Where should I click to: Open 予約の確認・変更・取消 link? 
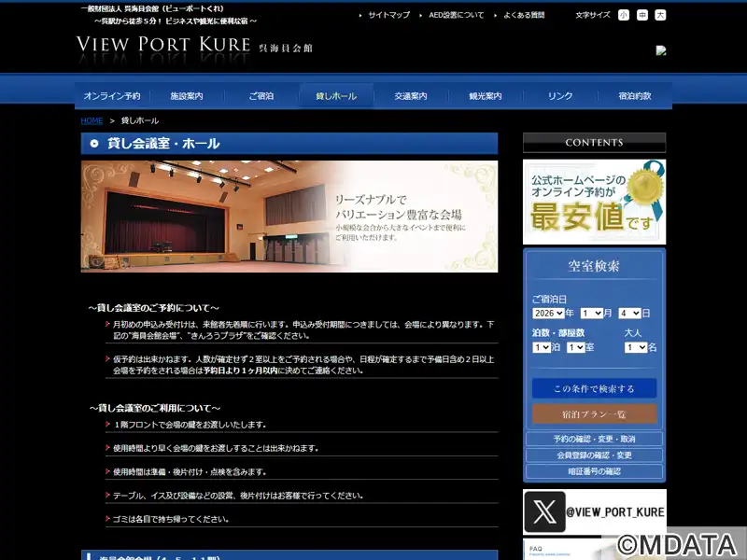595,439
